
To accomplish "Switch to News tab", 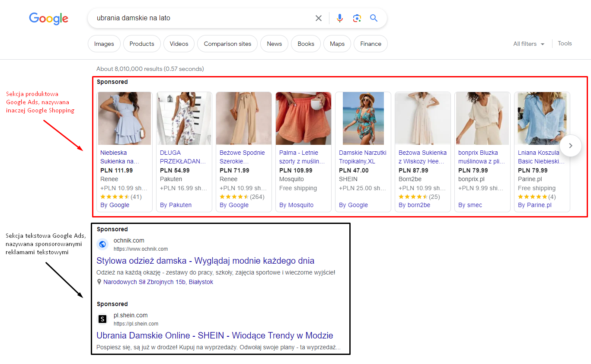I will [x=274, y=44].
